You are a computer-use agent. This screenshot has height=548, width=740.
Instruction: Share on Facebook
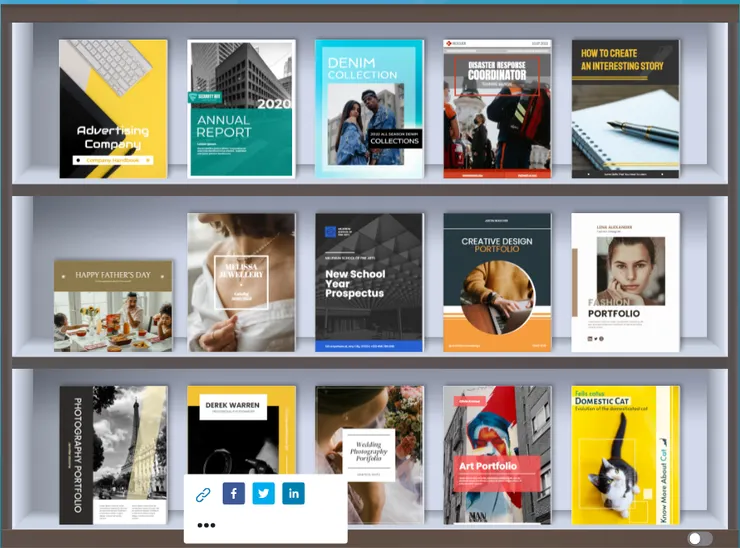(x=234, y=493)
